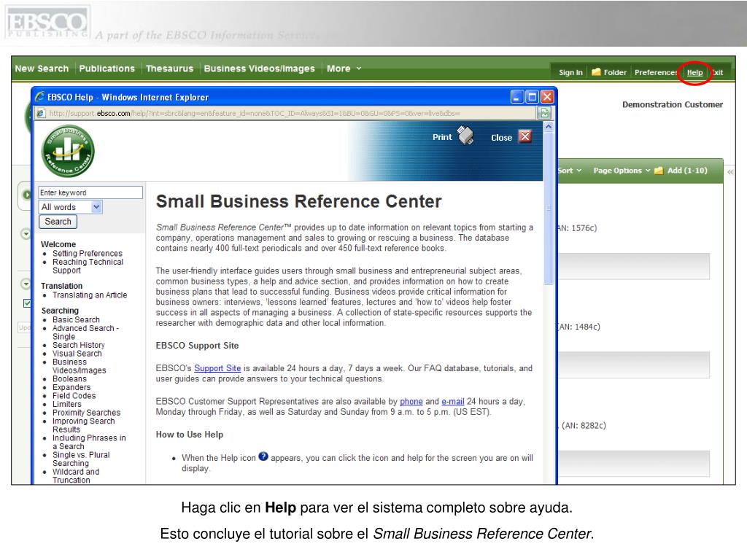Expand the More menu
This screenshot has width=747, height=560.
pyautogui.click(x=344, y=69)
